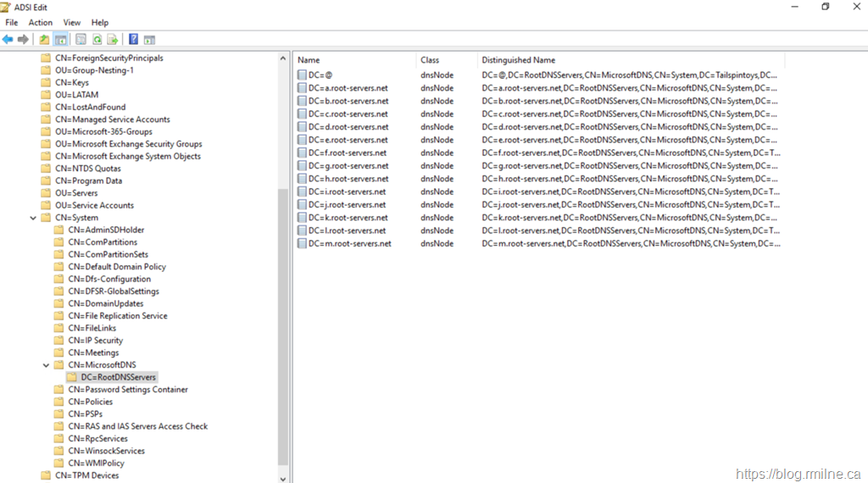Click the Properties toolbar icon
The image size is (868, 483).
81,39
